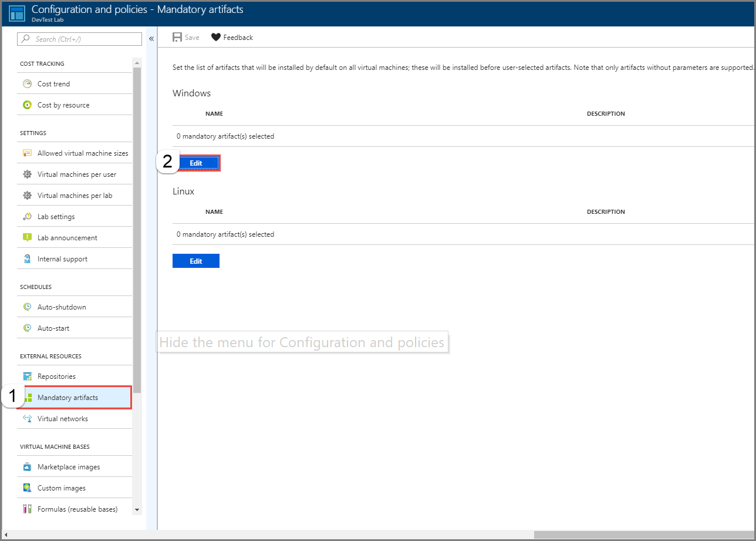Screen dimensions: 756x541
Task: Click DESCRIPTION column header under Linux
Action: coord(606,211)
